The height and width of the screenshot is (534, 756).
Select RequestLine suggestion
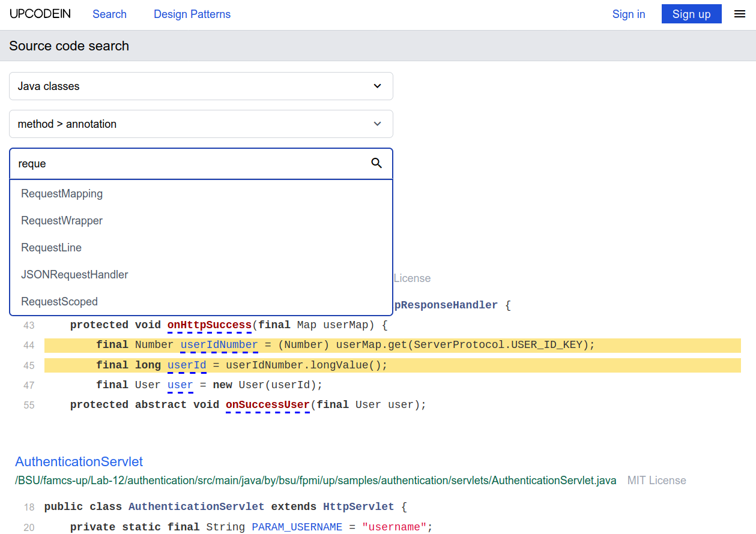pyautogui.click(x=201, y=248)
